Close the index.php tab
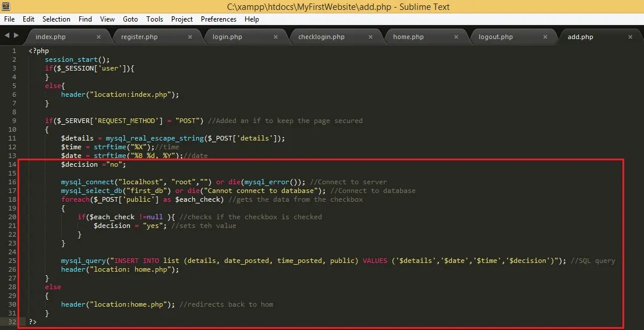 point(98,37)
